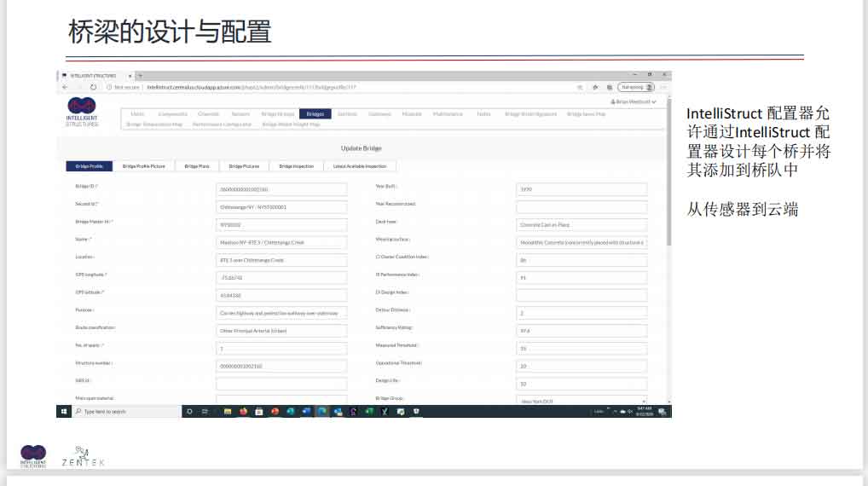Click the Structure number field

(x=281, y=367)
